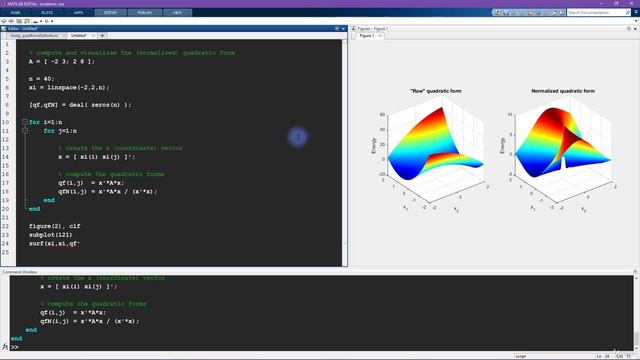The image size is (640, 360).
Task: Click line 3 code A = [ -2 3; 2 8 ]
Action: (62, 62)
